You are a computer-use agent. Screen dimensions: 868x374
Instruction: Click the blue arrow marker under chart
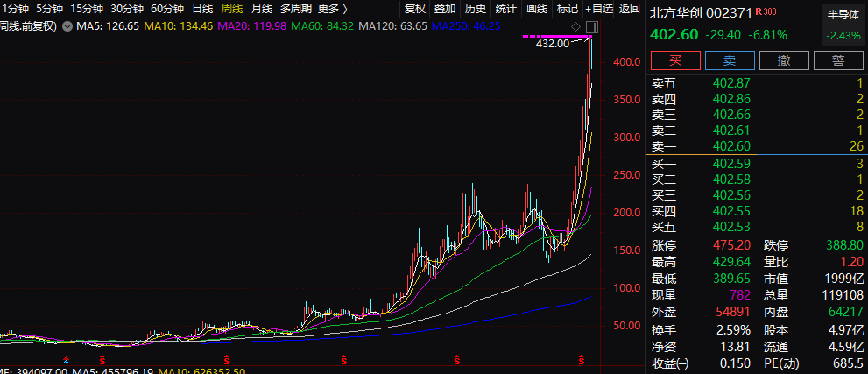66,361
